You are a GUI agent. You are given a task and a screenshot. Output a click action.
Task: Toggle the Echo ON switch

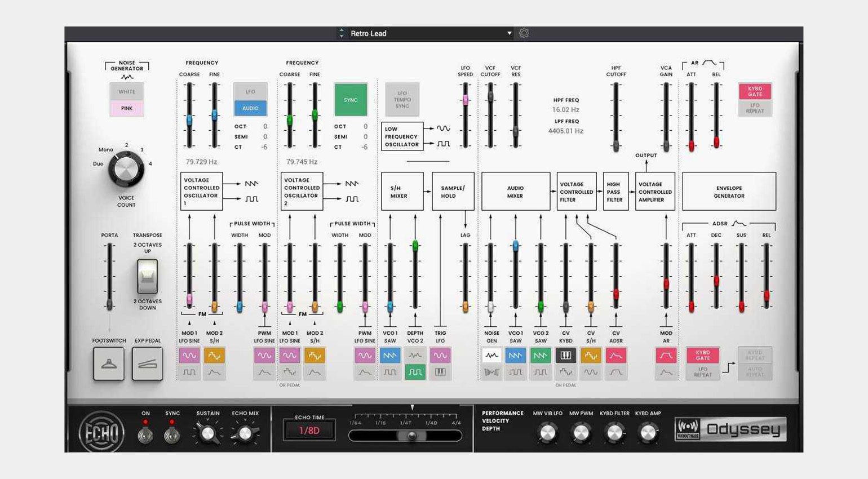pyautogui.click(x=145, y=434)
